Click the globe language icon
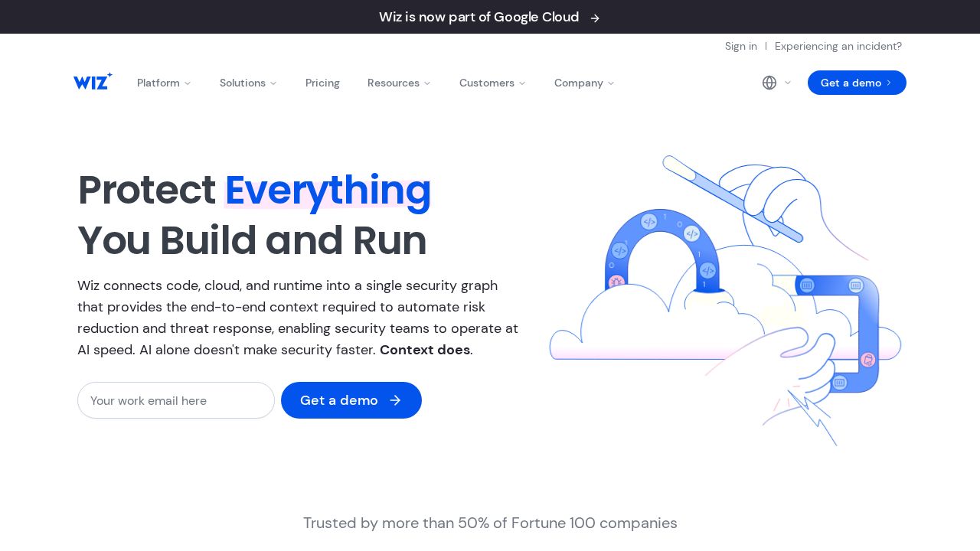Viewport: 980px width, 551px height. click(x=769, y=83)
